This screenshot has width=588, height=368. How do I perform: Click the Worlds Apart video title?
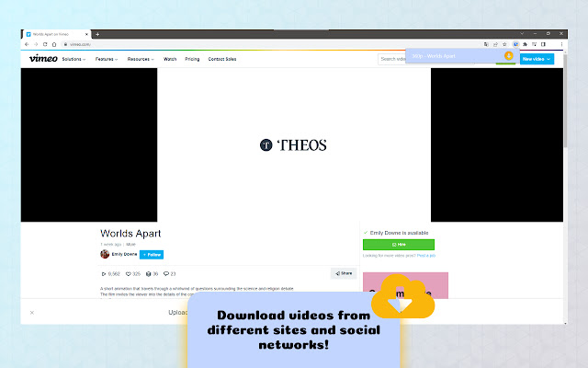130,233
